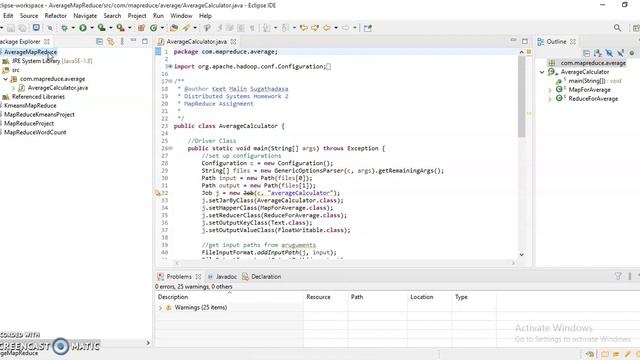Click the Description column header in Problems
This screenshot has height=360, width=640.
(x=229, y=297)
